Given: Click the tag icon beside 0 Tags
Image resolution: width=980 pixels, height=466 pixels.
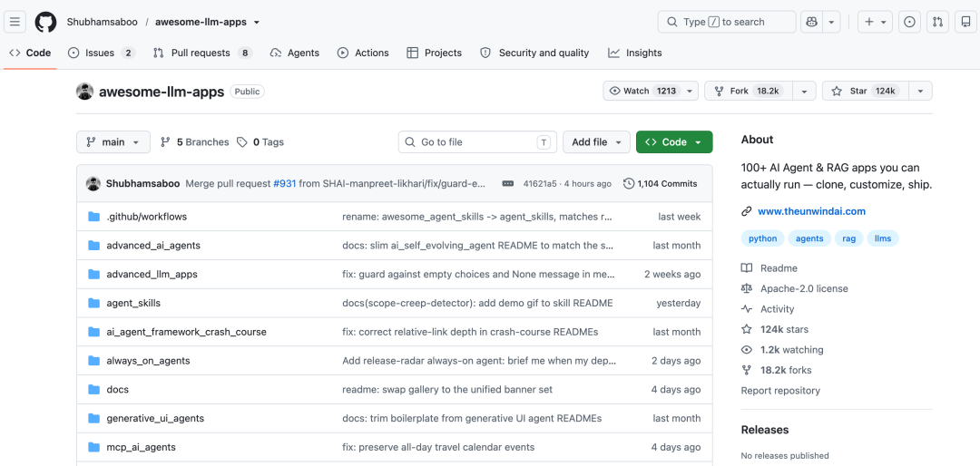Looking at the screenshot, I should [242, 142].
